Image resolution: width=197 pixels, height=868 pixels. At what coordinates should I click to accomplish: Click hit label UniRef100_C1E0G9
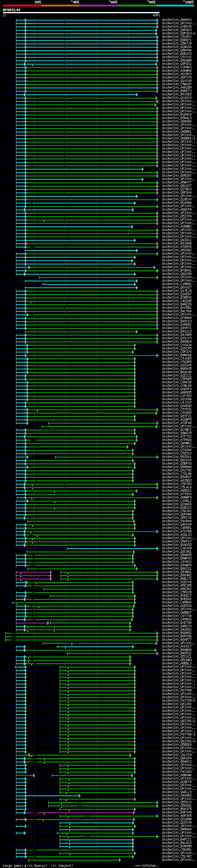(177, 548)
